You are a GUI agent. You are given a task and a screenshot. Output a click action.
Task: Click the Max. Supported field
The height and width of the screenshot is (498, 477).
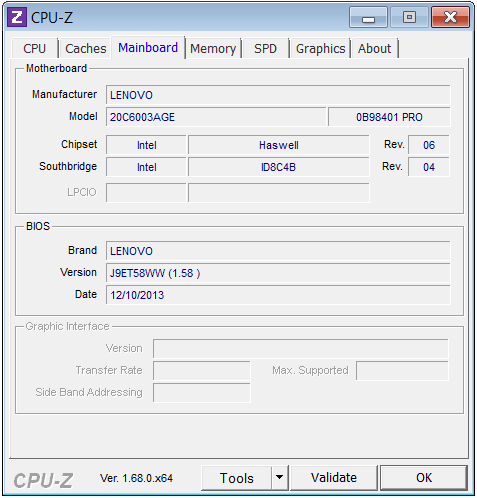coord(402,371)
